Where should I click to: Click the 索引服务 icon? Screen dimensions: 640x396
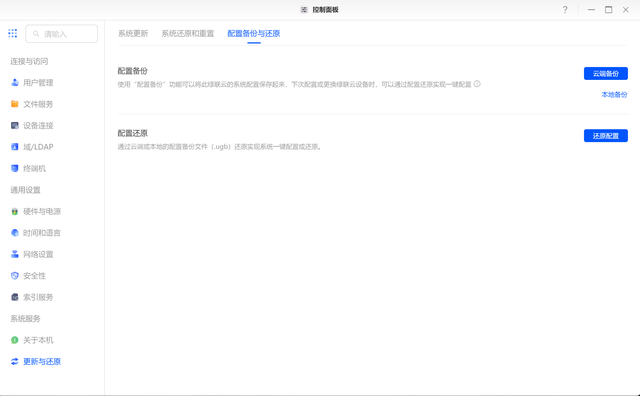point(15,297)
